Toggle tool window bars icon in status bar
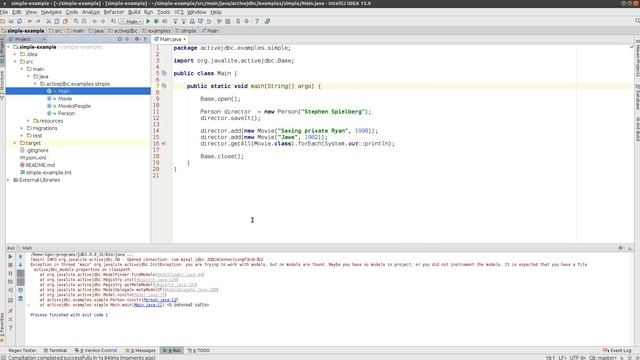This screenshot has width=640, height=360. click(x=3, y=358)
